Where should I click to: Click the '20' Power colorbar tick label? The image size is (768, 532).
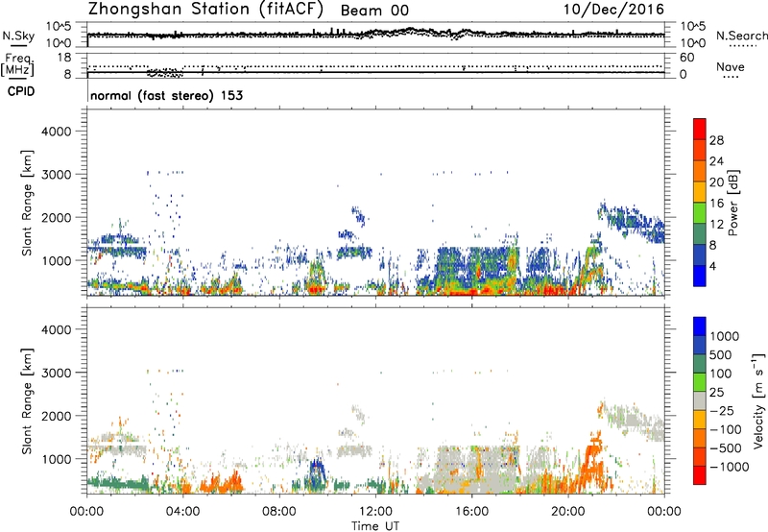(716, 182)
